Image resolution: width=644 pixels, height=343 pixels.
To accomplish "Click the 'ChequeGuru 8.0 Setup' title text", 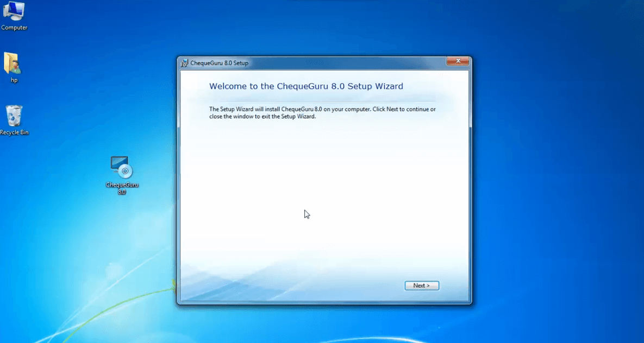I will [219, 63].
